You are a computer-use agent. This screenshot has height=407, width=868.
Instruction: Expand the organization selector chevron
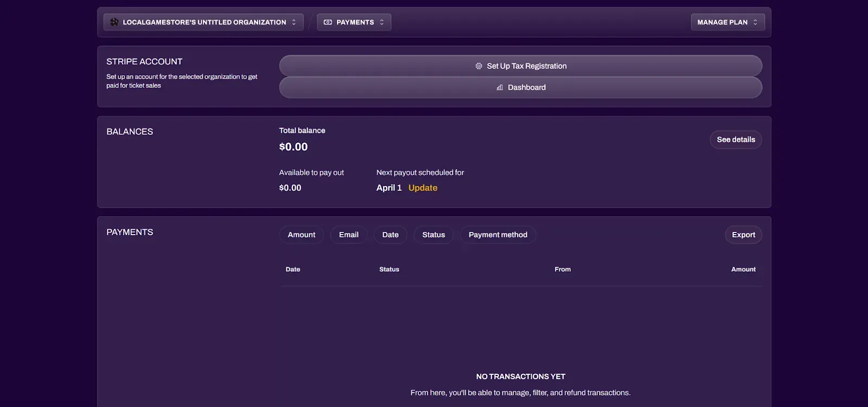[294, 22]
